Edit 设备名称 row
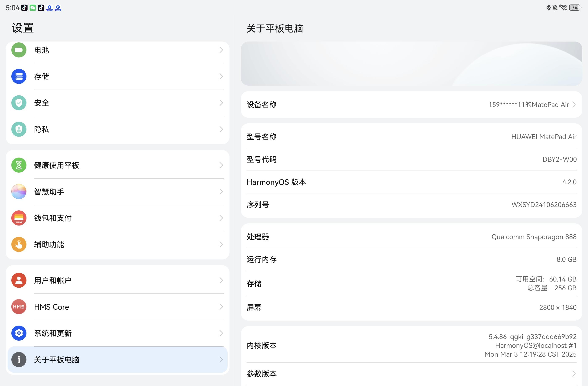This screenshot has width=588, height=386. coord(411,105)
